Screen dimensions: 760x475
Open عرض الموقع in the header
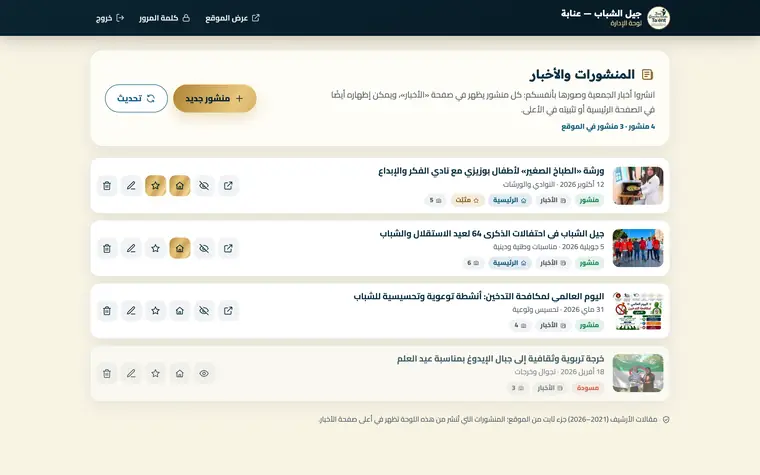point(232,18)
